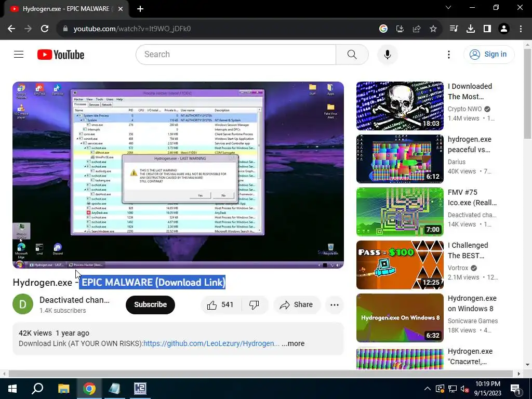Show hidden system tray icons

click(428, 389)
